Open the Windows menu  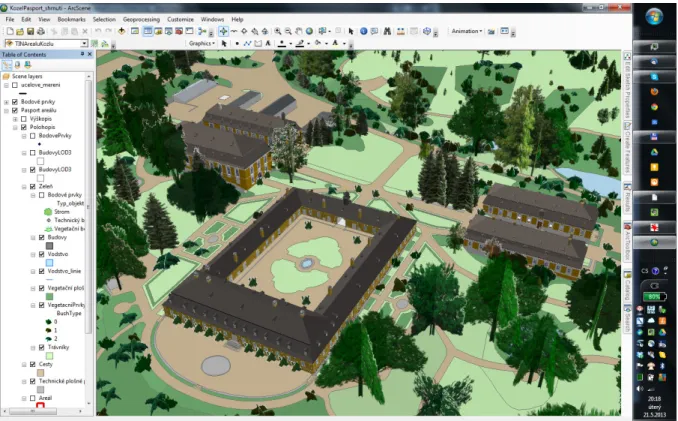coord(212,19)
